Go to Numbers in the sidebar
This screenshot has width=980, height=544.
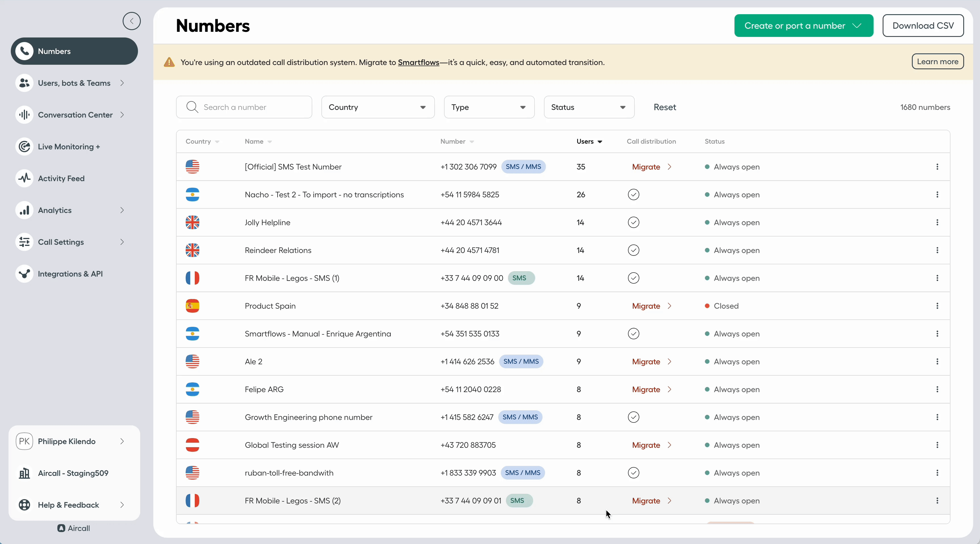[x=74, y=51]
